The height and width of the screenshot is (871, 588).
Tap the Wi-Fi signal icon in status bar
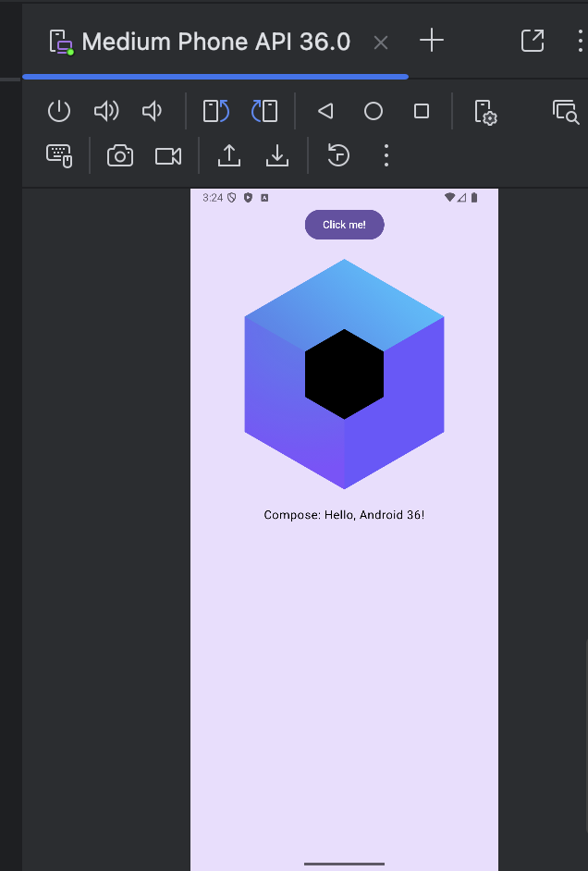pos(449,197)
